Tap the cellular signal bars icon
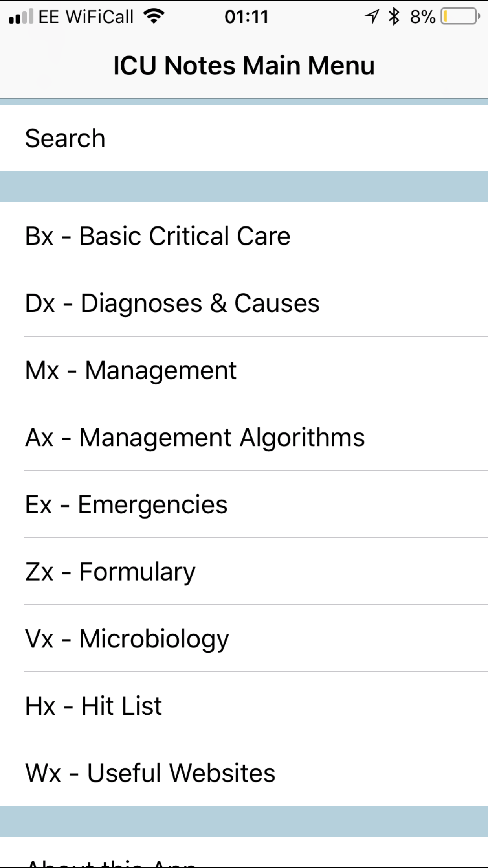The image size is (488, 868). 21,17
